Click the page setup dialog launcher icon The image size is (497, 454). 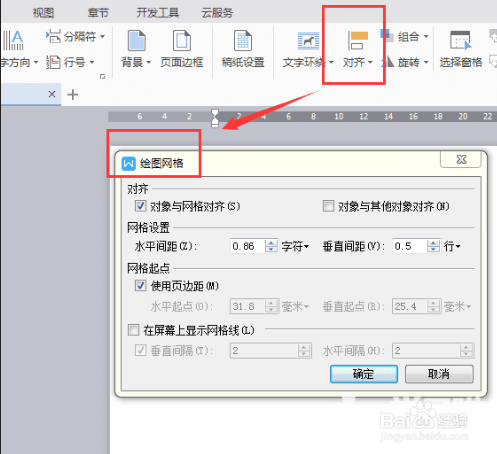coord(103,76)
